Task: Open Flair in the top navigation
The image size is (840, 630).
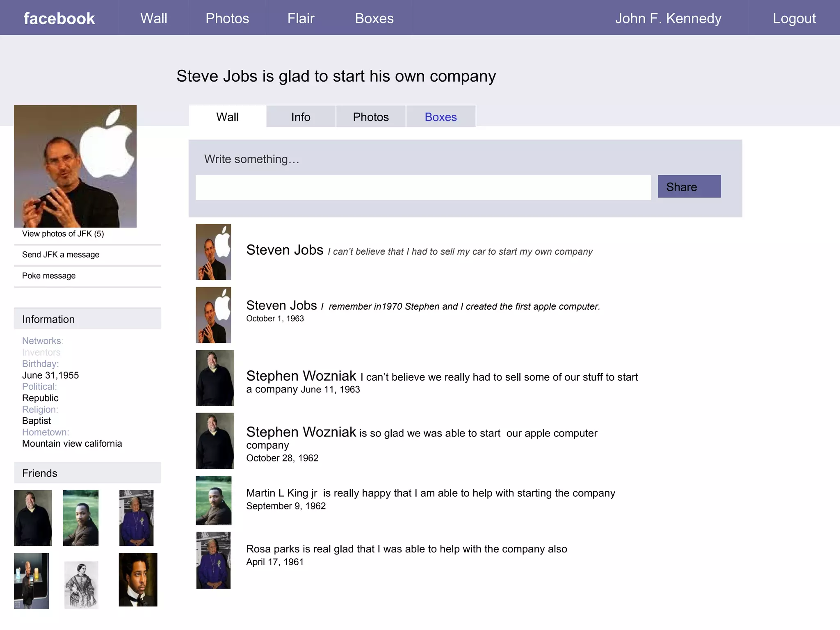Action: [x=301, y=18]
